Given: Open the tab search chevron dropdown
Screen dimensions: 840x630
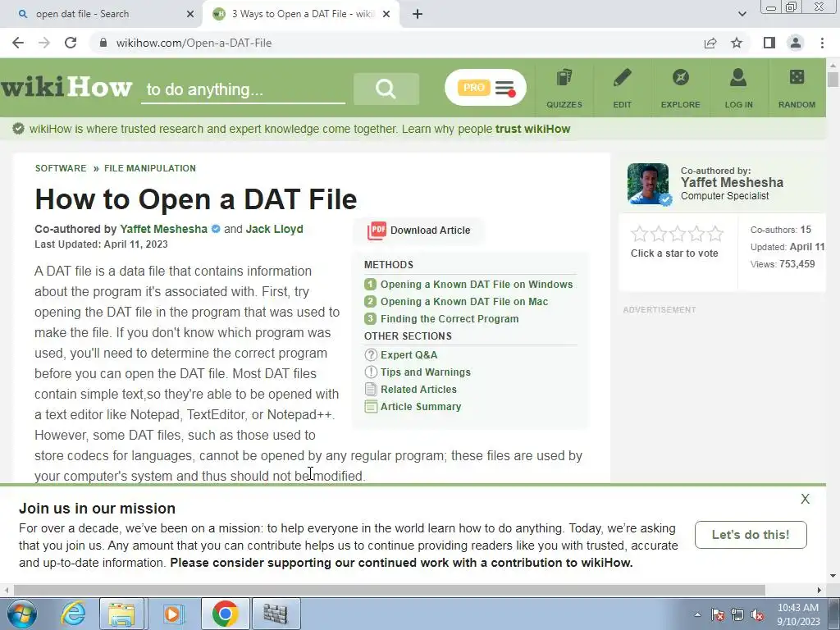Looking at the screenshot, I should click(x=742, y=14).
